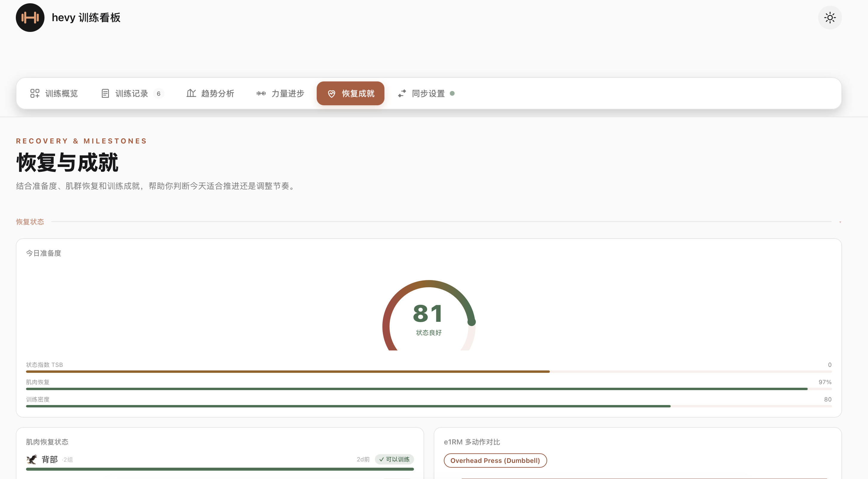868x479 pixels.
Task: Click the hevy 训练看板 title
Action: pyautogui.click(x=86, y=18)
